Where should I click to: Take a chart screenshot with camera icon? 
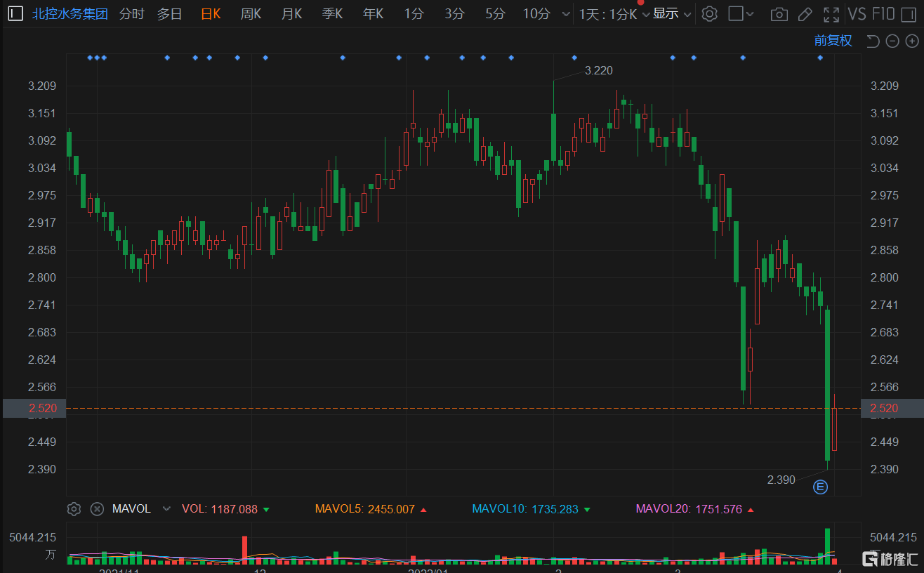pos(779,14)
